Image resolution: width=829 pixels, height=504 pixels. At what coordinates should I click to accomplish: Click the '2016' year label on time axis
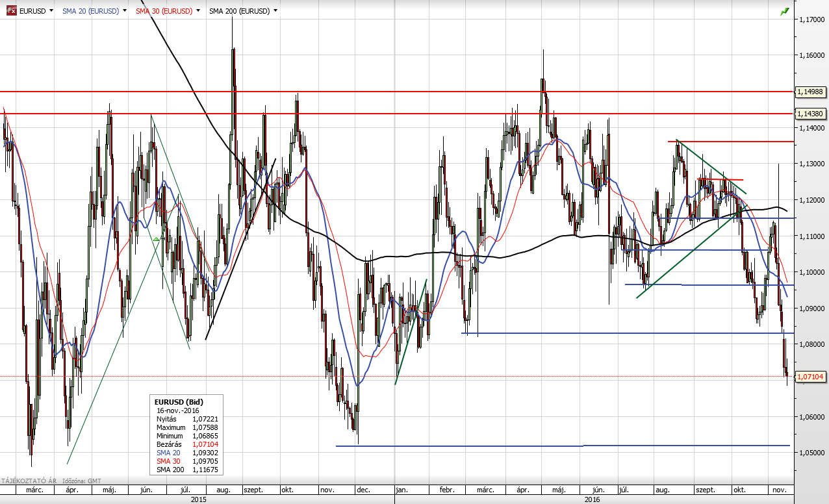point(593,500)
